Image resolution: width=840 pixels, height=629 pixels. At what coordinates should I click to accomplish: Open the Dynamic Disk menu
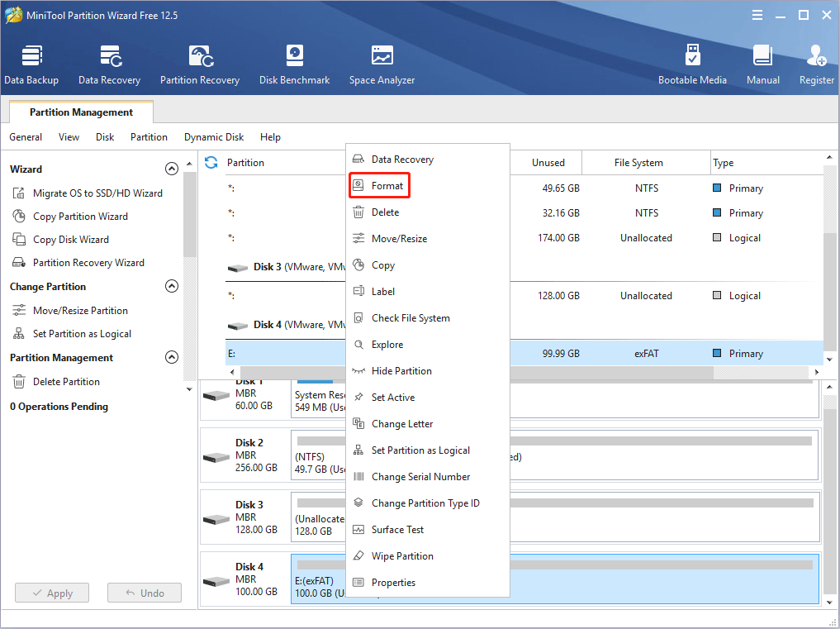(x=214, y=137)
